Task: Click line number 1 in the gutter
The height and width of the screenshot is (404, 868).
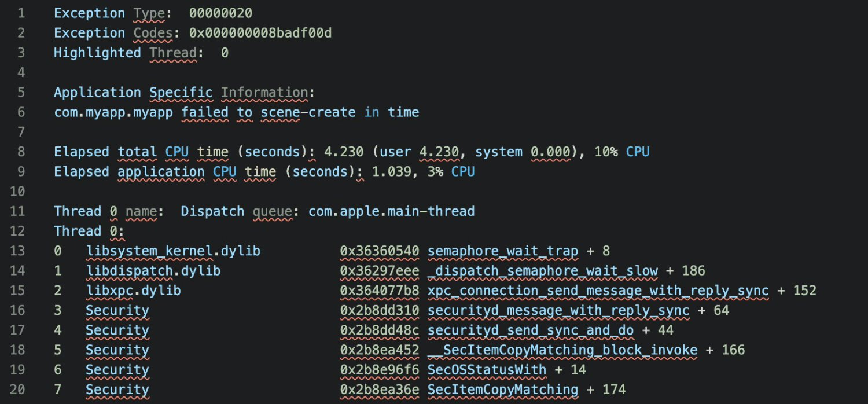Action: (21, 13)
